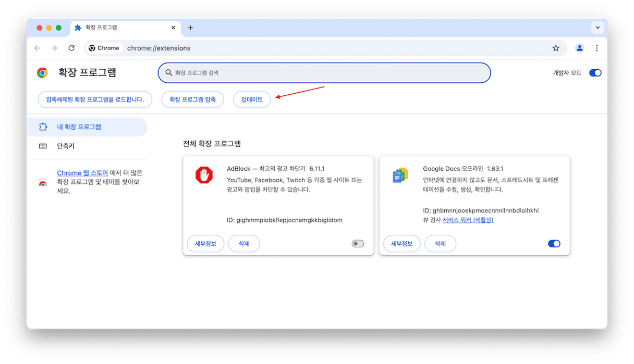634x364 pixels.
Task: Close the 확장 프로그램 tab
Action: [174, 28]
